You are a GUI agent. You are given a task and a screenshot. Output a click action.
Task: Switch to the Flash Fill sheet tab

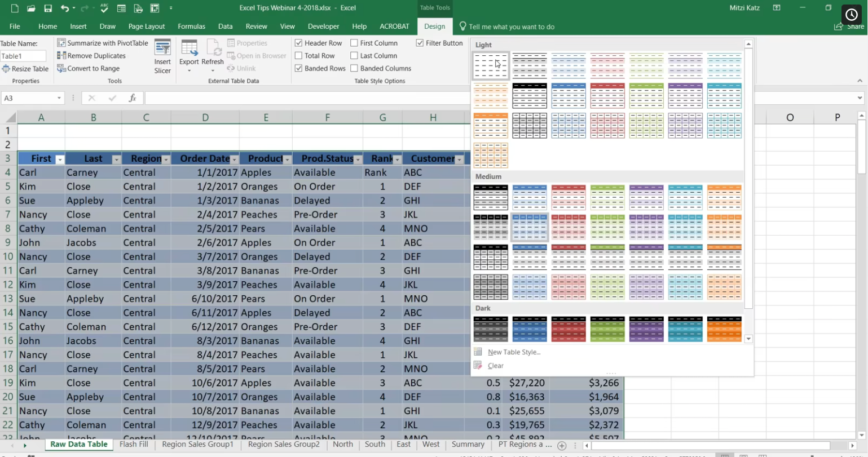tap(134, 444)
